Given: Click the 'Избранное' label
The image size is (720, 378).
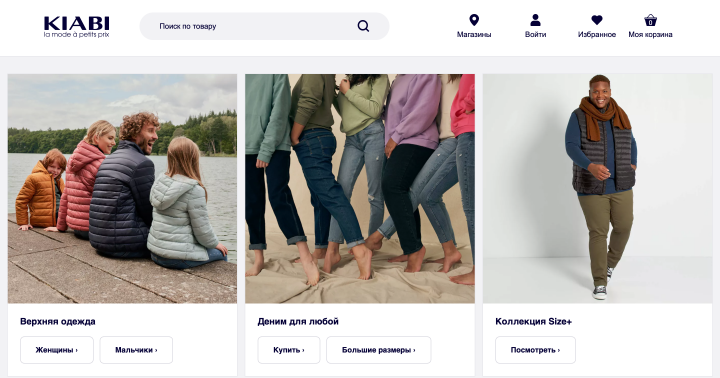Looking at the screenshot, I should (596, 34).
